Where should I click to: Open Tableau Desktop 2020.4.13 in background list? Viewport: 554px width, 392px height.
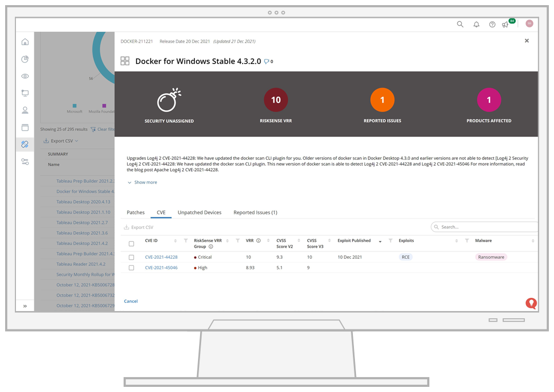coord(84,202)
